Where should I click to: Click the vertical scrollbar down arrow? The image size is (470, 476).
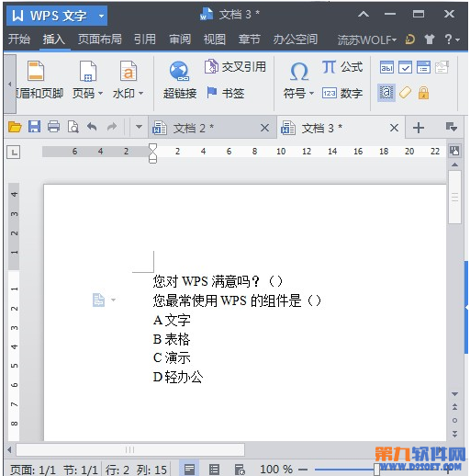pyautogui.click(x=455, y=394)
